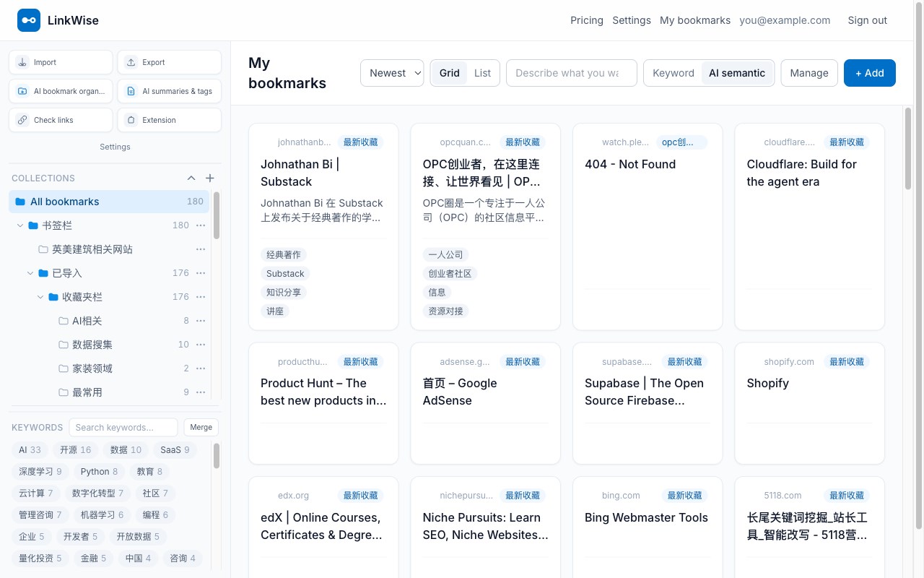924x578 pixels.
Task: Open the AI bookmark organizer tool
Action: click(61, 91)
